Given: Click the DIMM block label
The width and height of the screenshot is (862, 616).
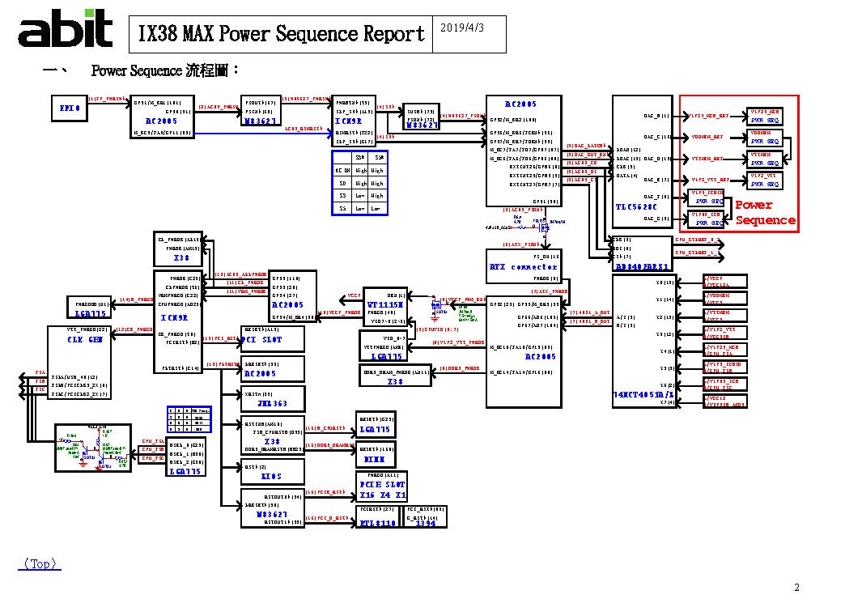Looking at the screenshot, I should 375,459.
